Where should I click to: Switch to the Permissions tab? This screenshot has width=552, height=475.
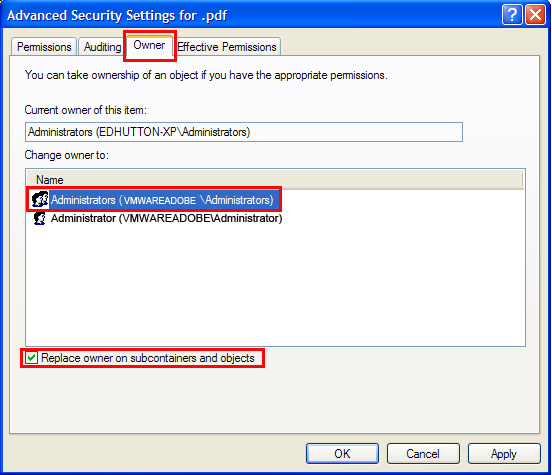44,47
